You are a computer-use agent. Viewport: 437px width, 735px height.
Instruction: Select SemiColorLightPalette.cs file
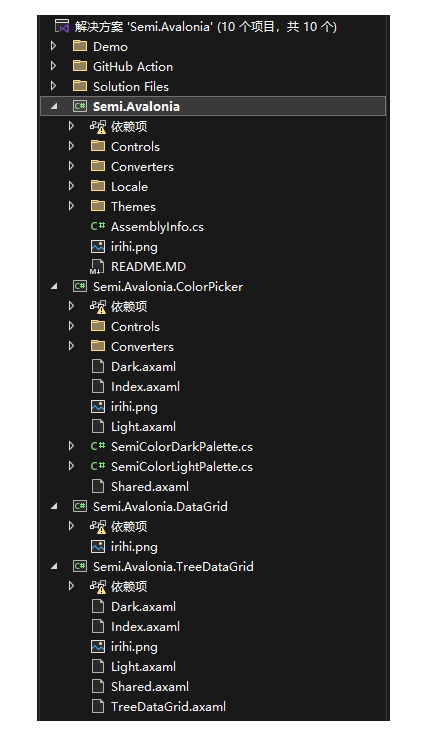click(x=181, y=466)
